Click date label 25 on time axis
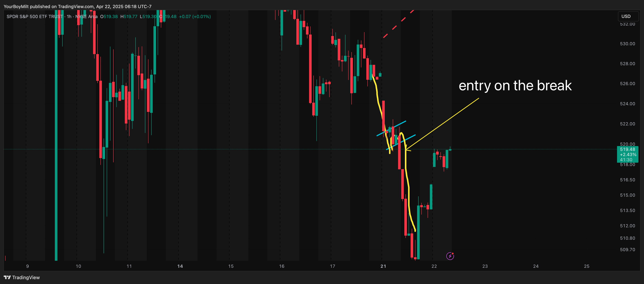This screenshot has height=284, width=644. pyautogui.click(x=587, y=266)
